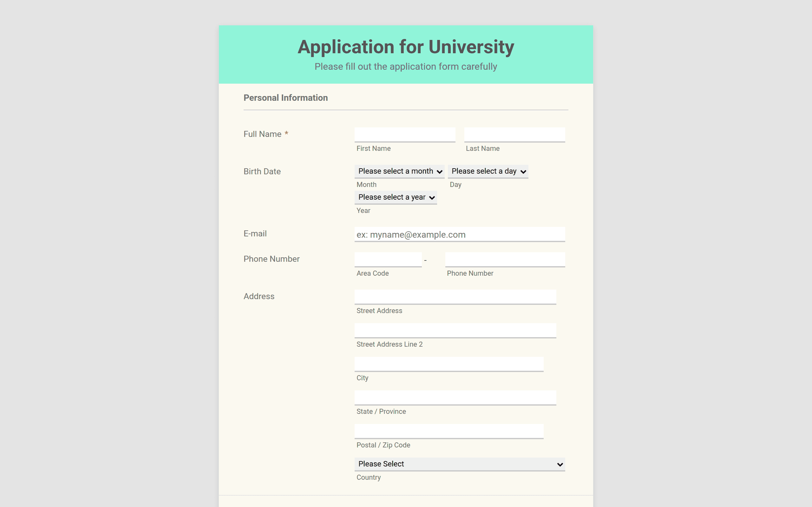Viewport: 812px width, 507px height.
Task: Click the Area Code field
Action: coord(388,260)
